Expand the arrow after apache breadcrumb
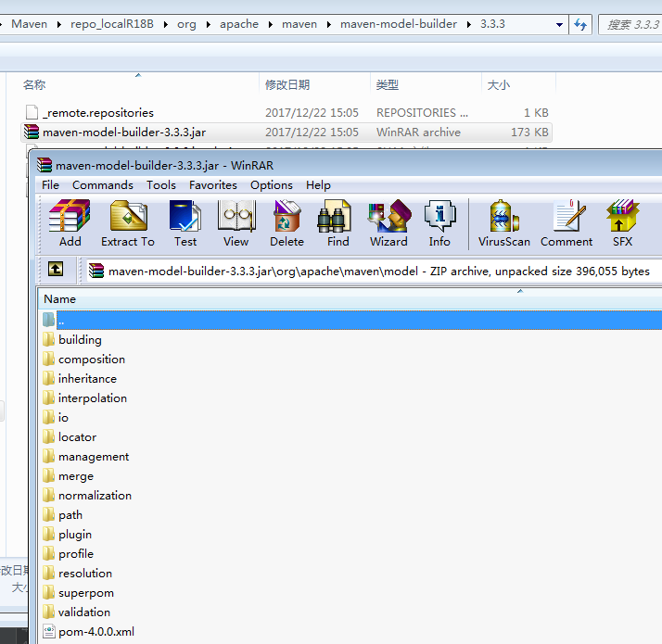 pyautogui.click(x=270, y=24)
